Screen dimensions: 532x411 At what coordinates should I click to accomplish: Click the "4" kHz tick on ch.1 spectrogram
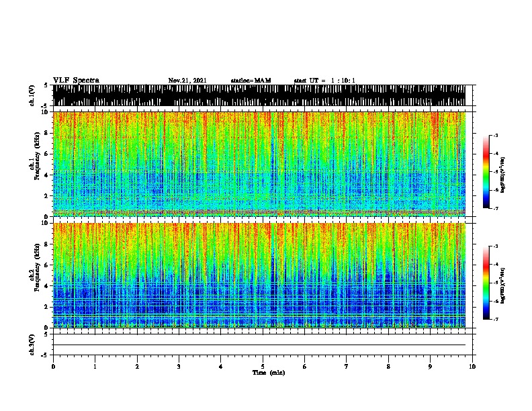coord(47,175)
